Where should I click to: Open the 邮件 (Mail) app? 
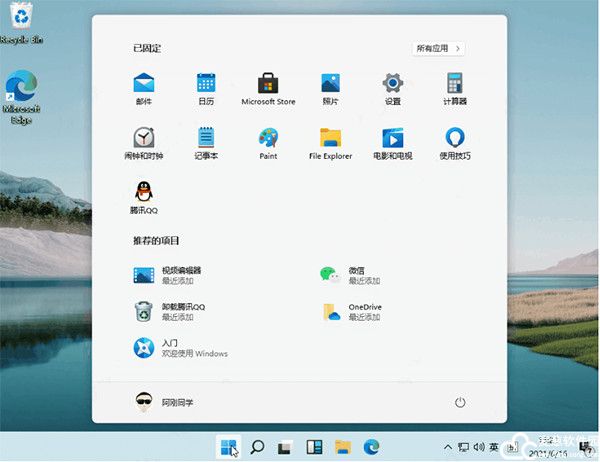(x=144, y=84)
